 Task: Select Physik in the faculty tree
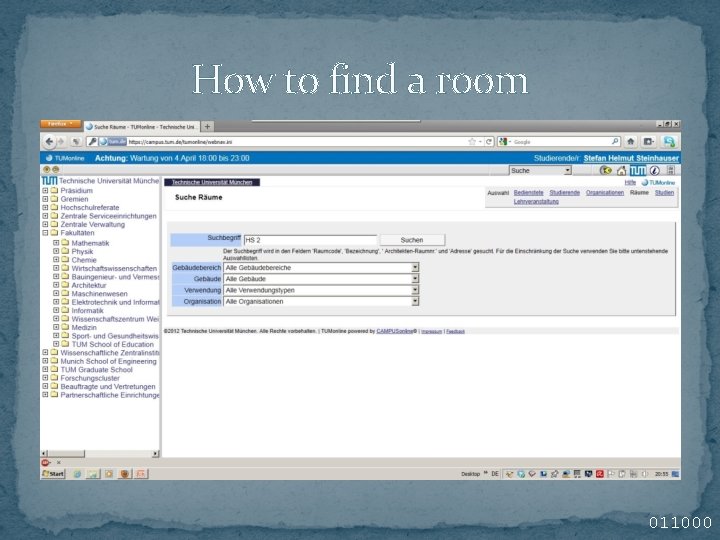[82, 252]
